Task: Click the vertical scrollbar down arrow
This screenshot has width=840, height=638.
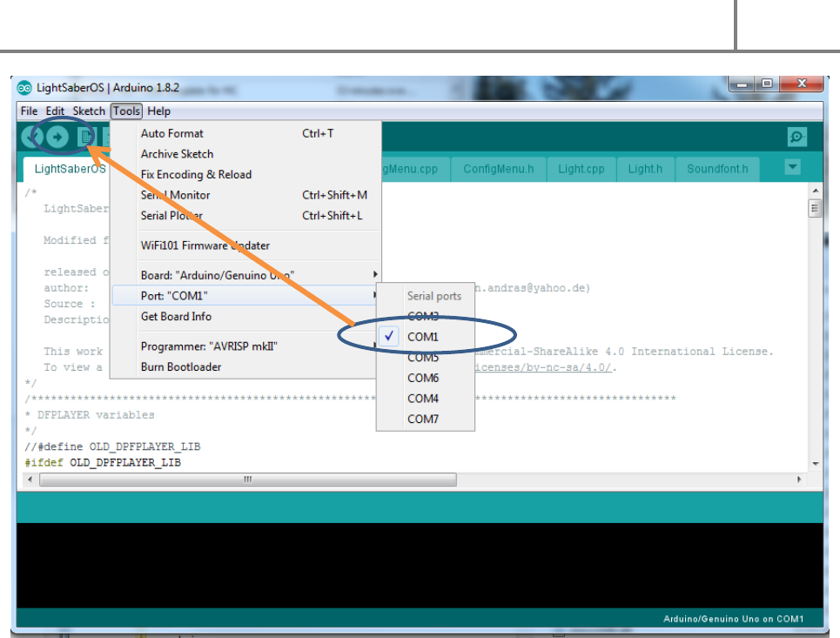Action: (816, 464)
